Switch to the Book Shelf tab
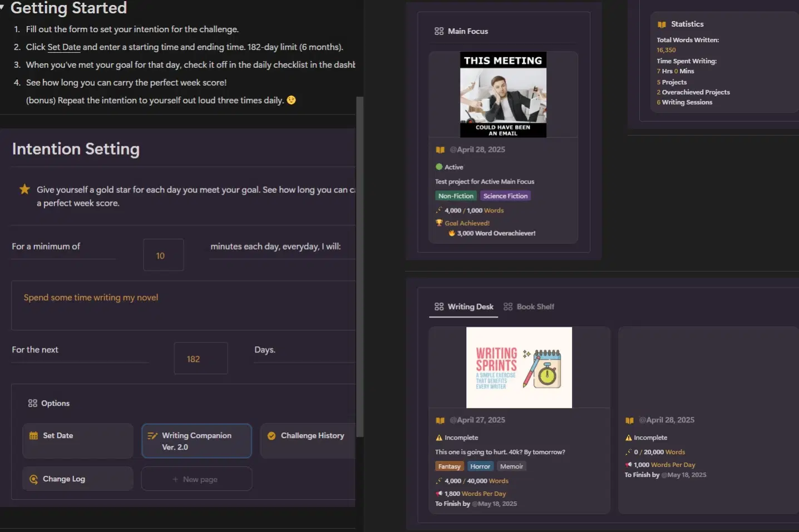 pyautogui.click(x=529, y=307)
